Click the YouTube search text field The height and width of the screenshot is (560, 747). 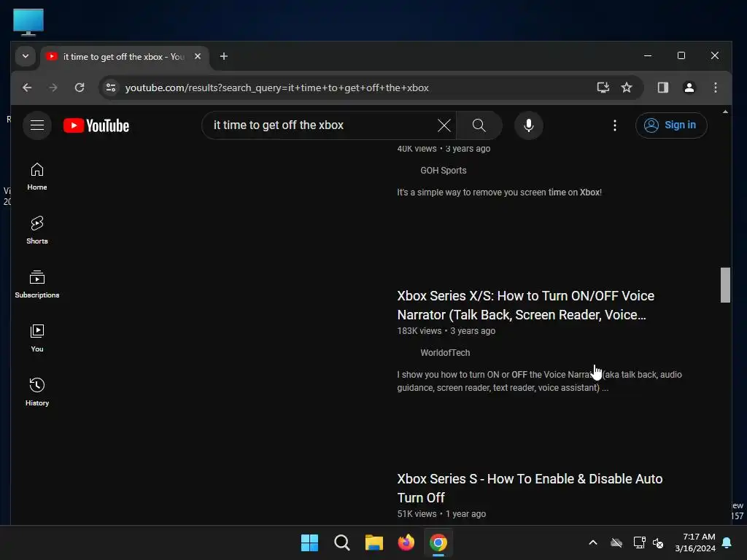click(324, 125)
